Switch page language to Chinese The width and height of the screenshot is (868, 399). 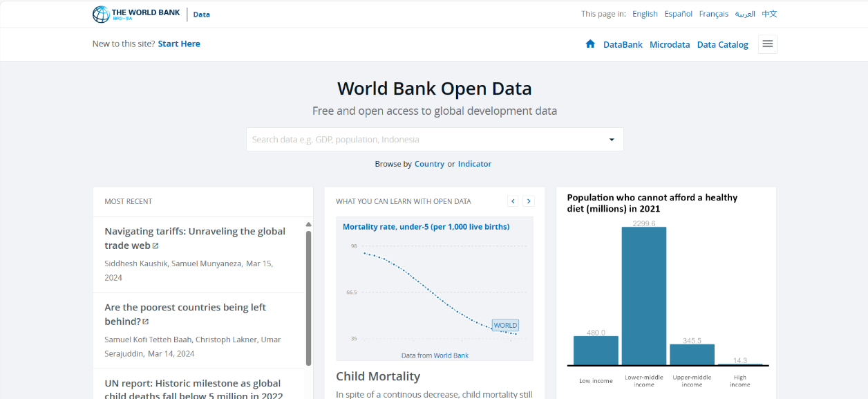(x=769, y=14)
